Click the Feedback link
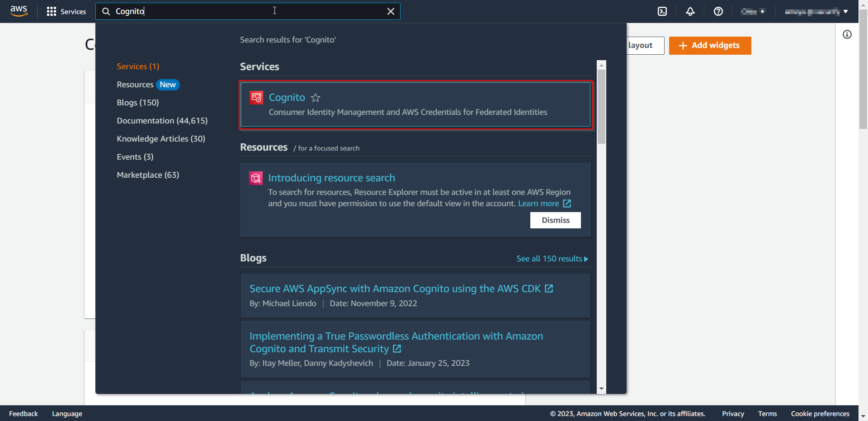Viewport: 868px width, 421px height. [x=24, y=414]
